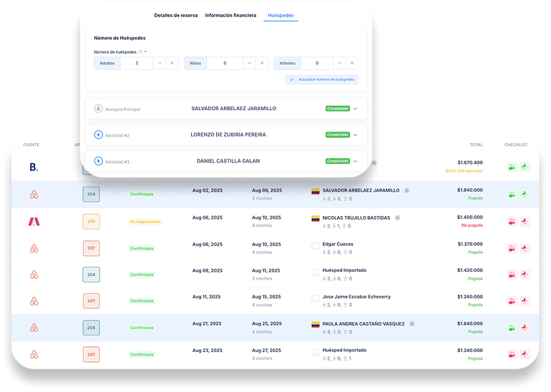Expand Salvador Arbelaez Jaramillo guest details

pos(356,109)
